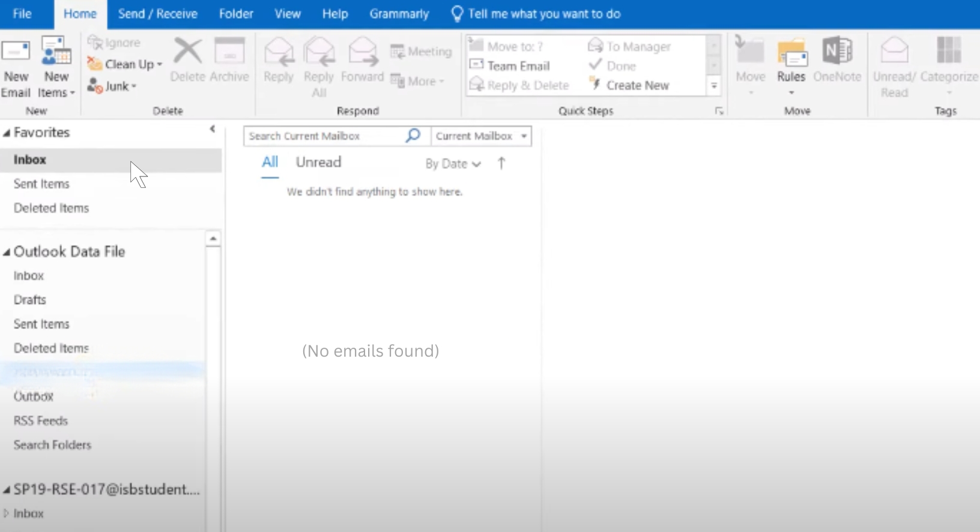Image resolution: width=980 pixels, height=532 pixels.
Task: Open the Help tab
Action: click(x=335, y=14)
